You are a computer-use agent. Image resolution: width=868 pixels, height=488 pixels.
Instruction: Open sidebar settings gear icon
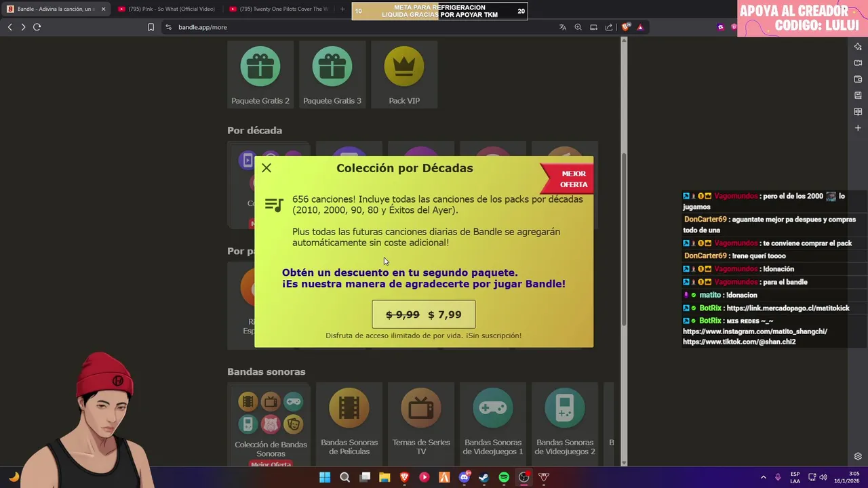pyautogui.click(x=858, y=456)
